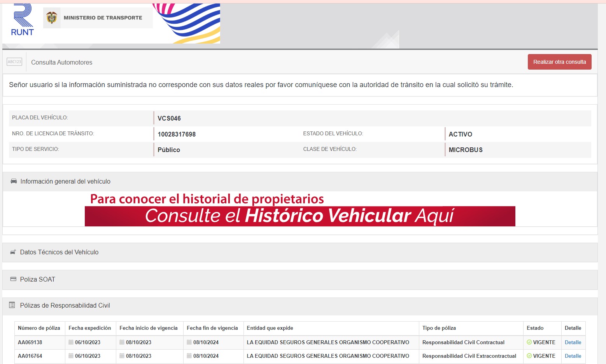606x364 pixels.
Task: Open Detalle link for policy AA069138
Action: point(573,342)
